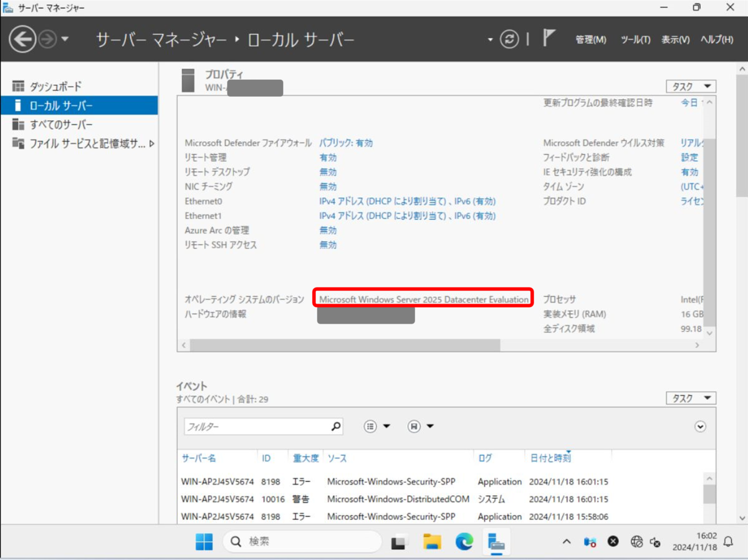Image resolution: width=748 pixels, height=560 pixels.
Task: Click the main window vertical scrollbar thumb
Action: click(x=742, y=137)
